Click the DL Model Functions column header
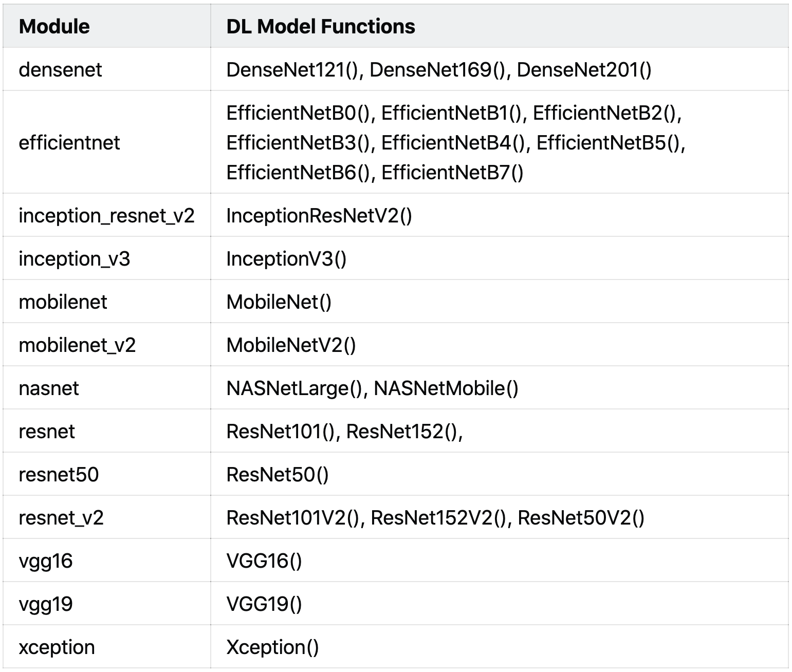 320,27
